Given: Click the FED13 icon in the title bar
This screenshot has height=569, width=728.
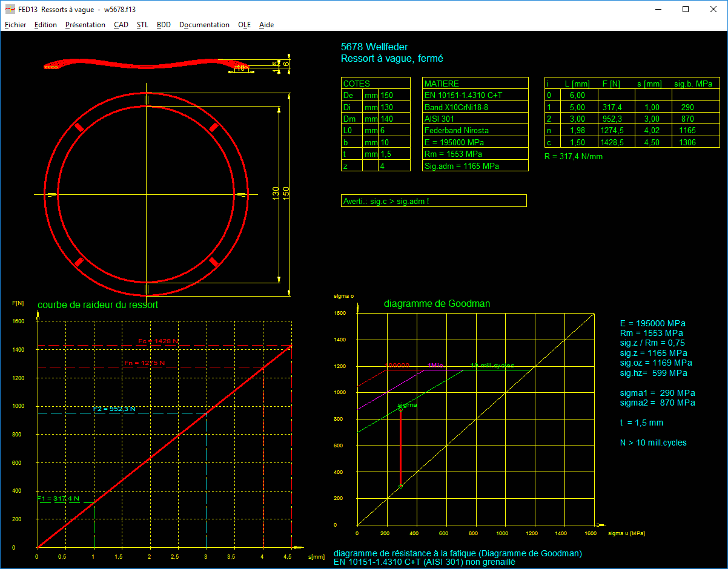Looking at the screenshot, I should point(10,9).
